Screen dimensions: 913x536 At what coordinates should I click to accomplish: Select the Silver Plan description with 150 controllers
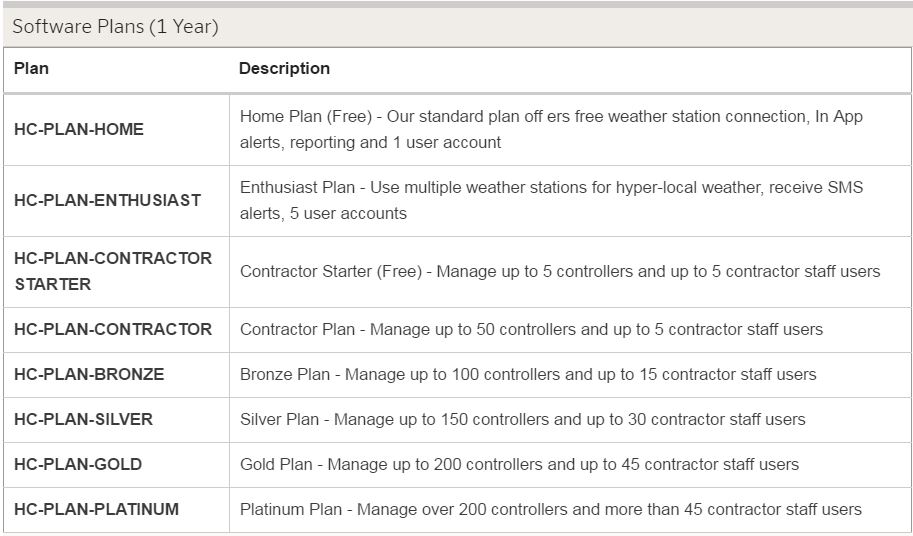[x=522, y=419]
